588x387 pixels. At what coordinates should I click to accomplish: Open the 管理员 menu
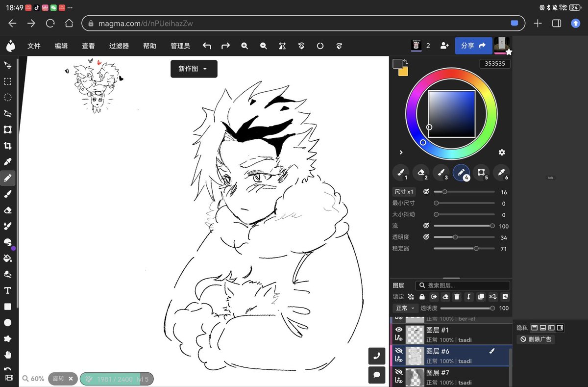click(x=180, y=46)
